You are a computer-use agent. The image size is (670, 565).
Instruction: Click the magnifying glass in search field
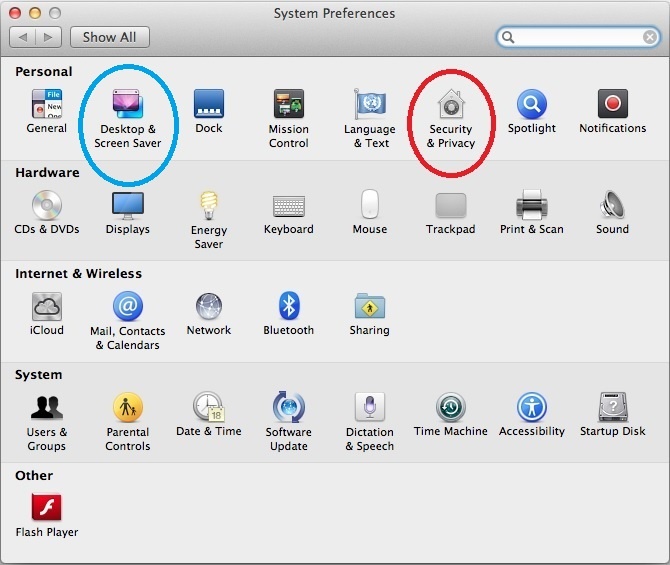508,37
